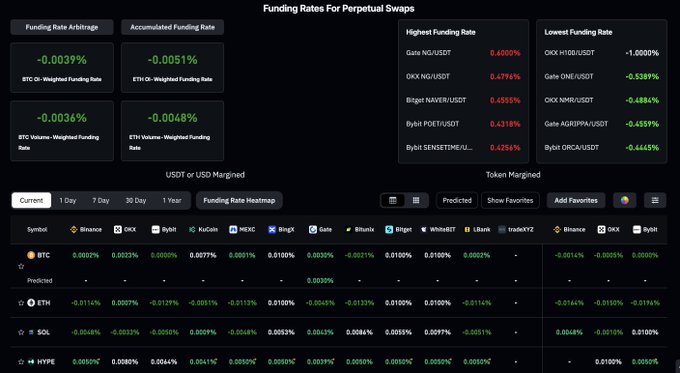Click the ETH OI-Weighted Funding Rate card
Viewport: 680px width, 373px height.
173,68
